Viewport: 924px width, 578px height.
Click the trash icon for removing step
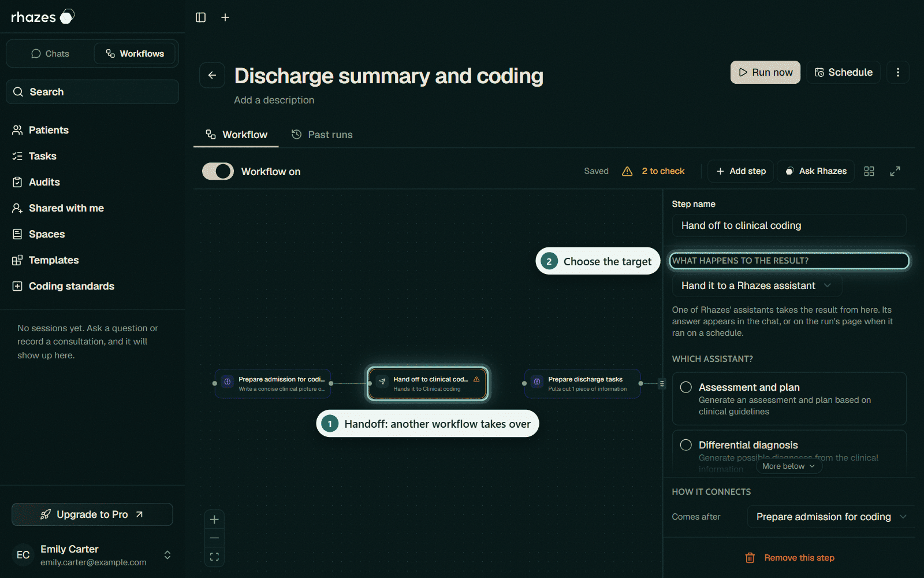pyautogui.click(x=750, y=558)
